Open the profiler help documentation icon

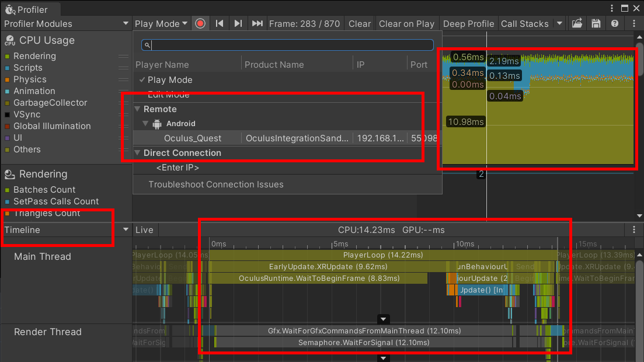pos(614,24)
